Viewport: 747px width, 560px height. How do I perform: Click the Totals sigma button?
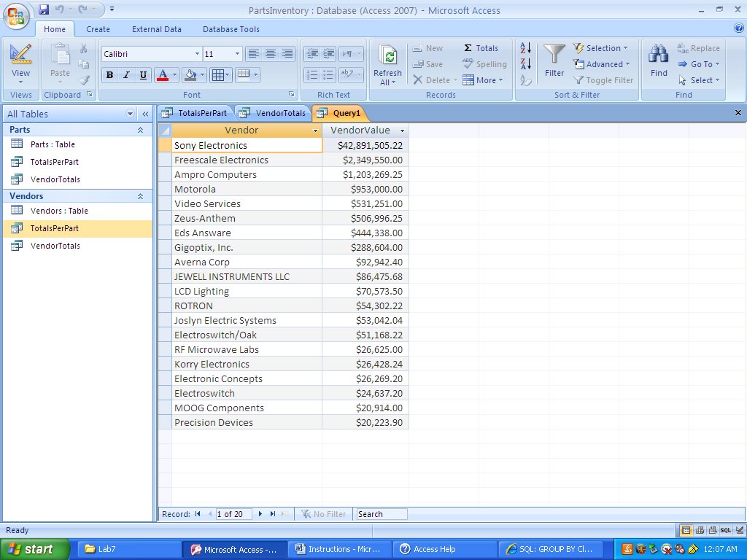coord(481,48)
